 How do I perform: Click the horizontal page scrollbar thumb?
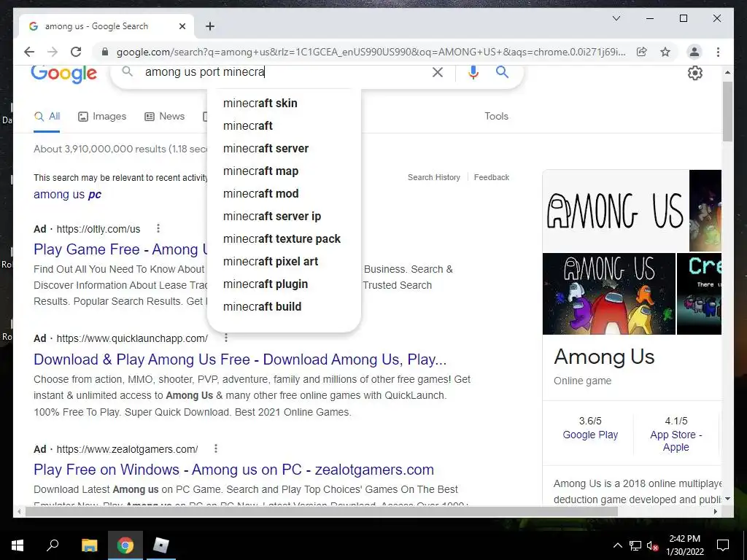322,512
